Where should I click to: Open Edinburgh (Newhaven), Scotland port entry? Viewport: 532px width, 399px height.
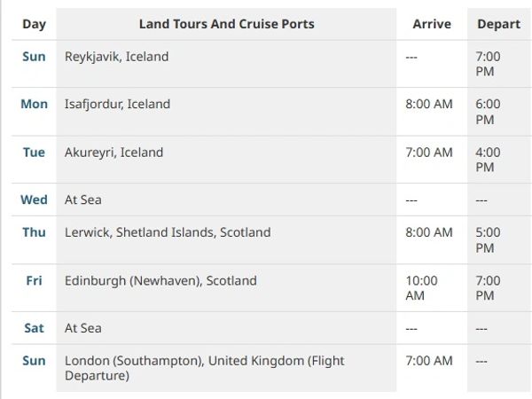click(x=160, y=281)
